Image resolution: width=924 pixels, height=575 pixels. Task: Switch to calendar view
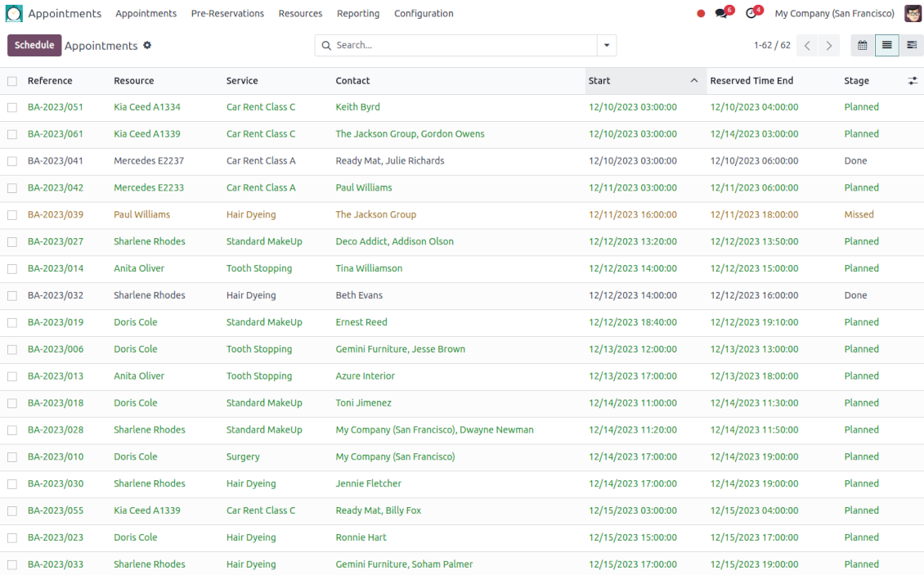(x=862, y=46)
